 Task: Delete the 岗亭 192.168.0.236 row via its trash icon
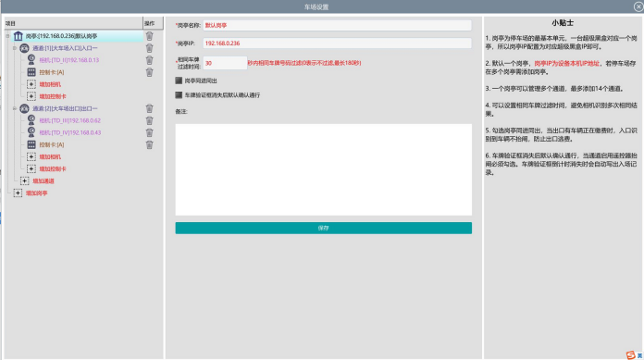click(x=150, y=36)
